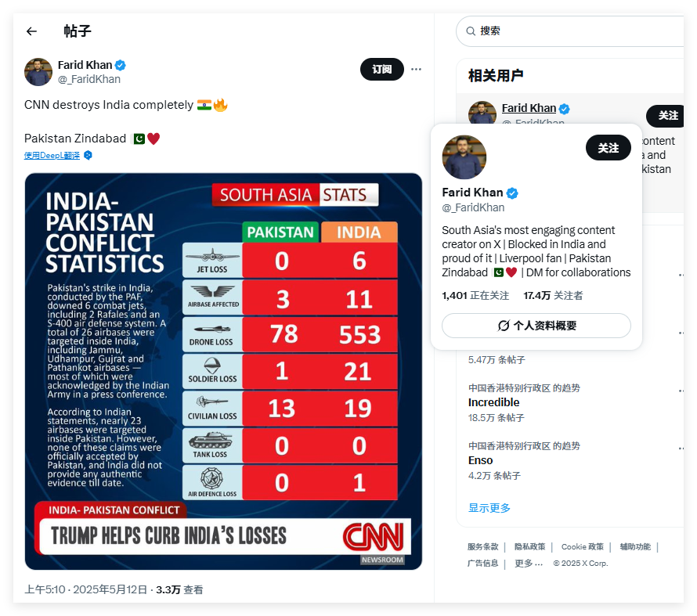Open the post's three-dot more menu
Viewport: 697px width, 616px height.
pyautogui.click(x=416, y=70)
